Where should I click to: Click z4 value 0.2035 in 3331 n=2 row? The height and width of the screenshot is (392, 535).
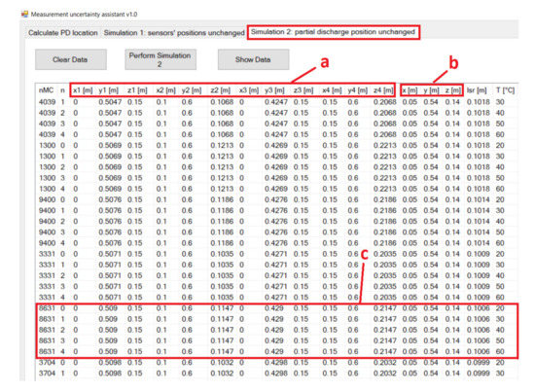tap(385, 275)
